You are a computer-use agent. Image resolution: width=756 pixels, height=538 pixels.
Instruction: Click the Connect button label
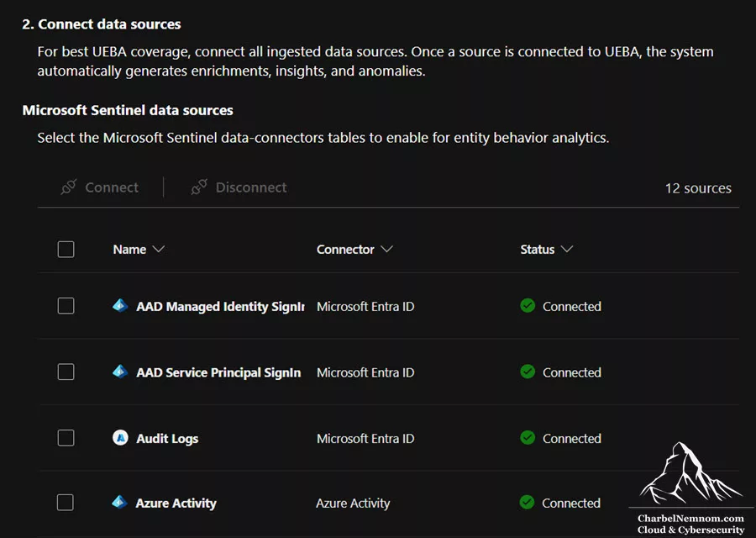click(x=112, y=187)
